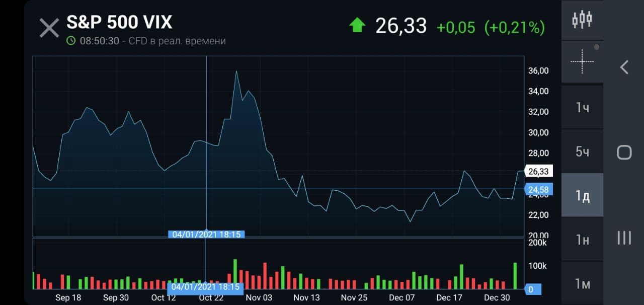Click the 04/01/2021 18:15 price-chart date label
This screenshot has width=644, height=305.
coord(206,234)
